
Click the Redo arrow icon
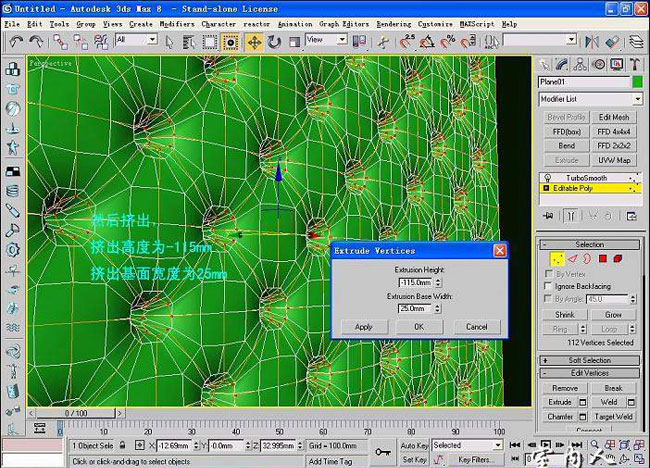pos(36,41)
